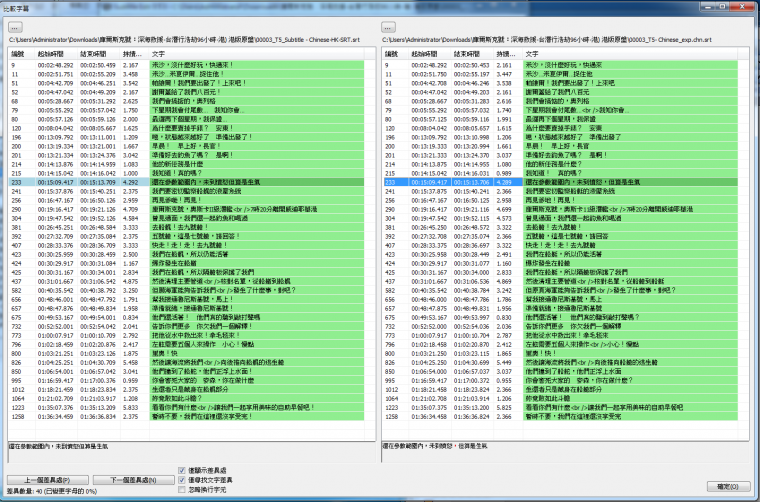Select row 214 in the right subtitle list

pyautogui.click(x=560, y=164)
